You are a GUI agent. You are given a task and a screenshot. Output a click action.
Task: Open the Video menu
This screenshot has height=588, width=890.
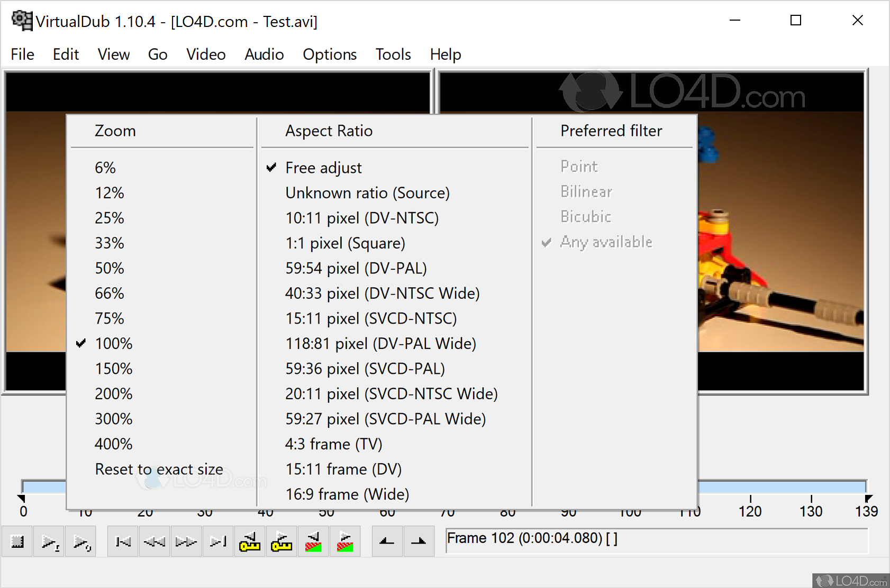(x=206, y=54)
